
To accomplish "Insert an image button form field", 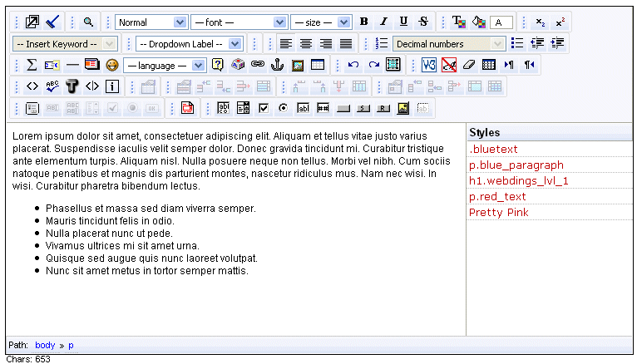I will [x=403, y=108].
